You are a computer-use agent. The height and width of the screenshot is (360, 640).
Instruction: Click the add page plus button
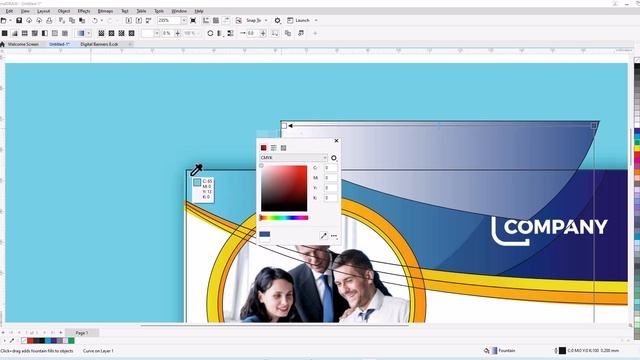point(61,333)
